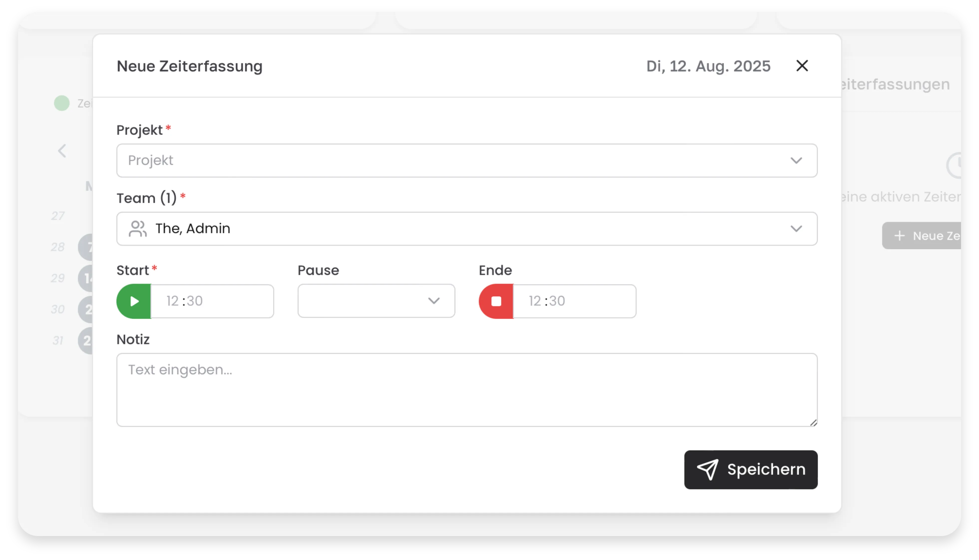
Task: Open the Projekt dropdown
Action: click(x=467, y=160)
